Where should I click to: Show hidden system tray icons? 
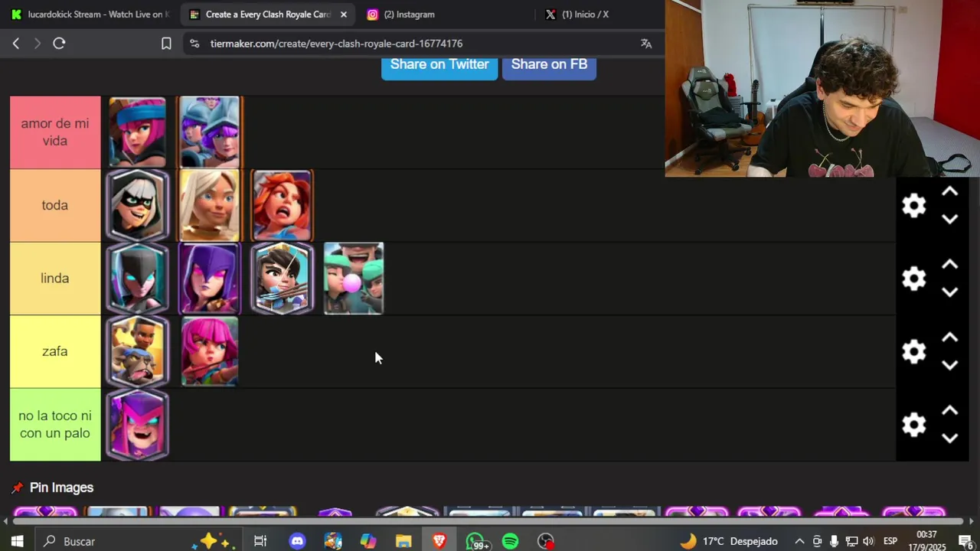(x=799, y=541)
